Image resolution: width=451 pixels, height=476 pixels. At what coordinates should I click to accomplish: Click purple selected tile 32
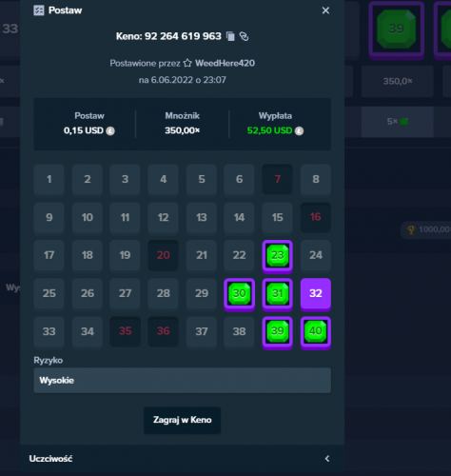coord(316,294)
